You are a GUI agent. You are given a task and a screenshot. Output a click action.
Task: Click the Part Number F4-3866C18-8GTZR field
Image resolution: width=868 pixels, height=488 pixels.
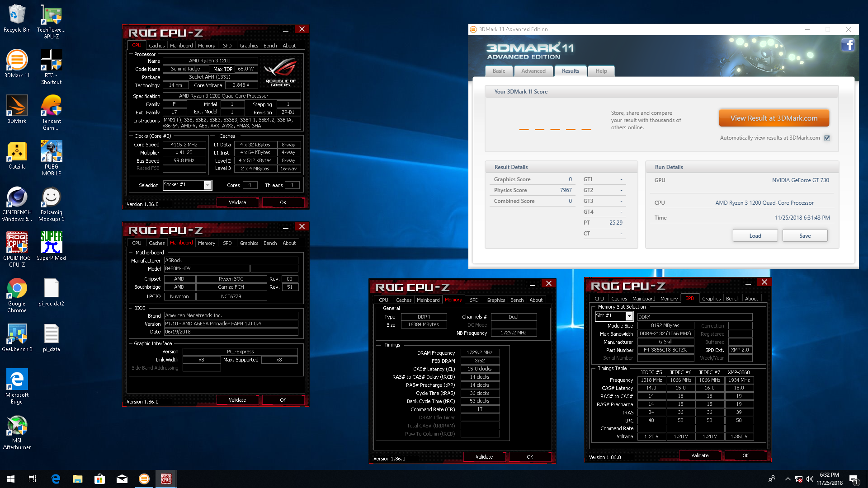665,350
